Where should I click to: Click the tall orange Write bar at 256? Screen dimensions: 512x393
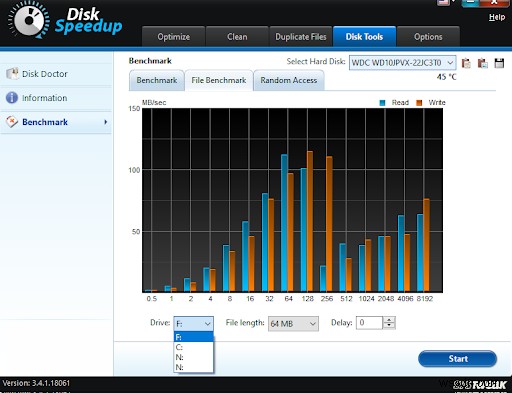click(x=329, y=224)
